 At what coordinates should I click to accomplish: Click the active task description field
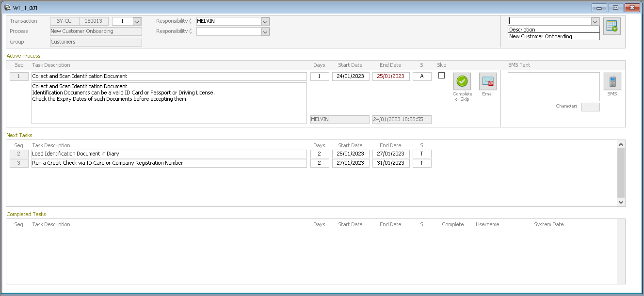tap(169, 76)
